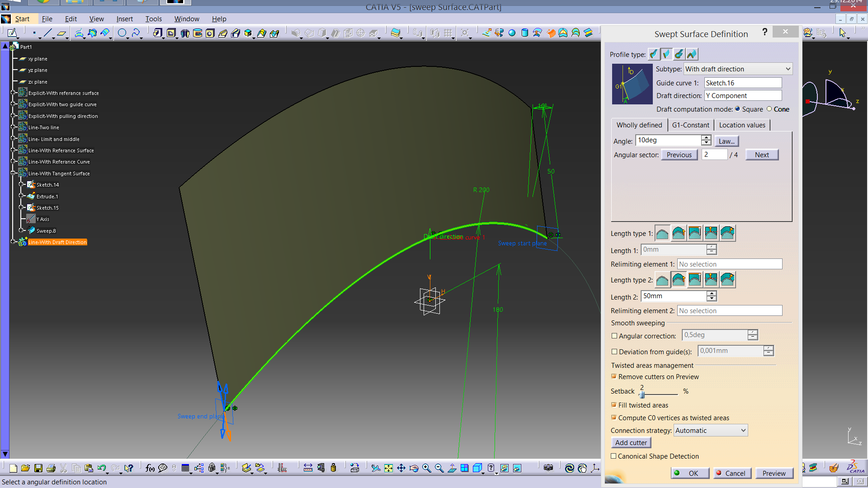Open the Tools menu

pyautogui.click(x=153, y=19)
